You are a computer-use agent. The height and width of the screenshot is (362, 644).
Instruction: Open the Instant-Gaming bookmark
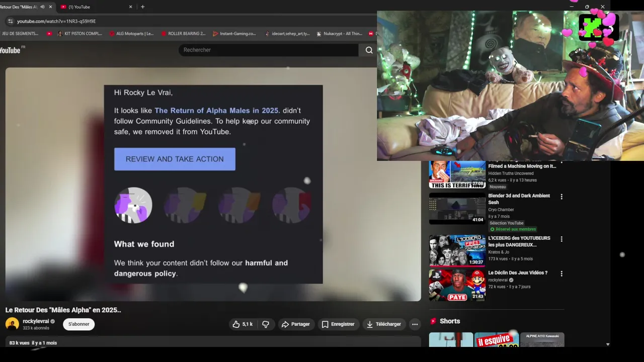pyautogui.click(x=234, y=34)
